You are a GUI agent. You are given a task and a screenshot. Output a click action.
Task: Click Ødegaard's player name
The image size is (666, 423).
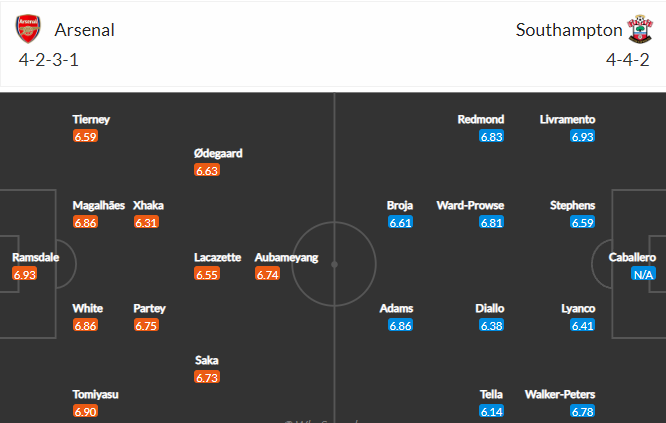218,154
